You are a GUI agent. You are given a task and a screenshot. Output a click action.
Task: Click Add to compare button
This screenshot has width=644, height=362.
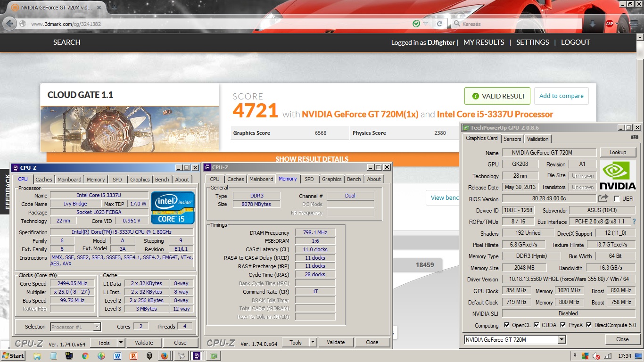561,96
